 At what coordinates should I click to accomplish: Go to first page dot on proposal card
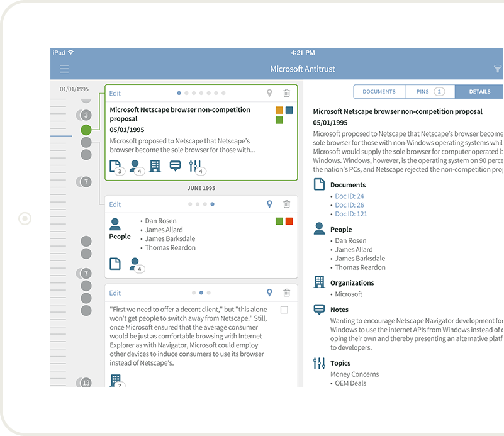coord(179,93)
